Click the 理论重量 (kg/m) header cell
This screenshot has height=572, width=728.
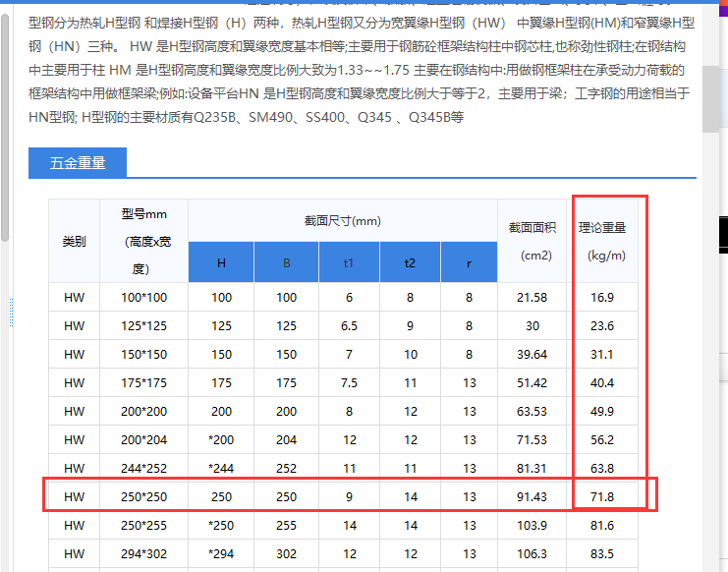coord(602,241)
